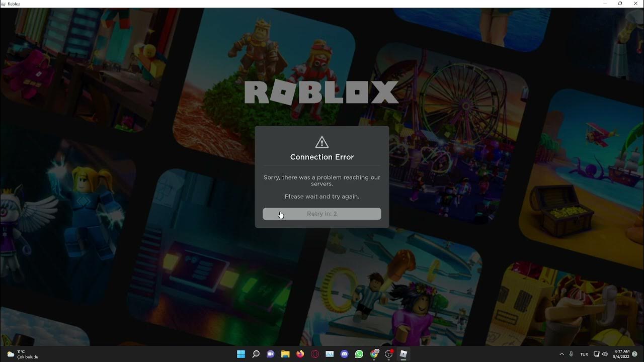644x362 pixels.
Task: Open WhatsApp from the taskbar
Action: coord(359,354)
